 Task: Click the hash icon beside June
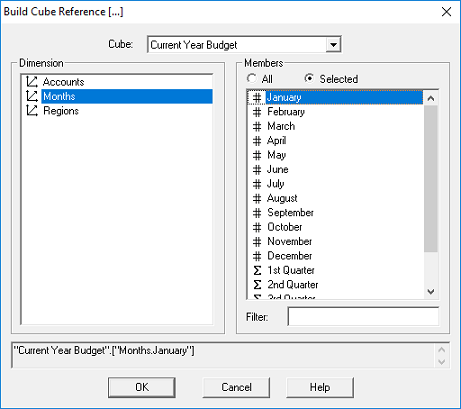[x=257, y=170]
